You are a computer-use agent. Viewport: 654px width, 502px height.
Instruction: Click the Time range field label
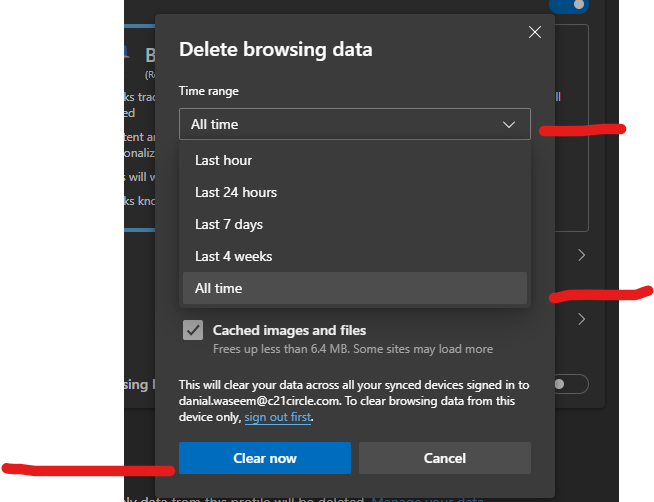pyautogui.click(x=209, y=91)
